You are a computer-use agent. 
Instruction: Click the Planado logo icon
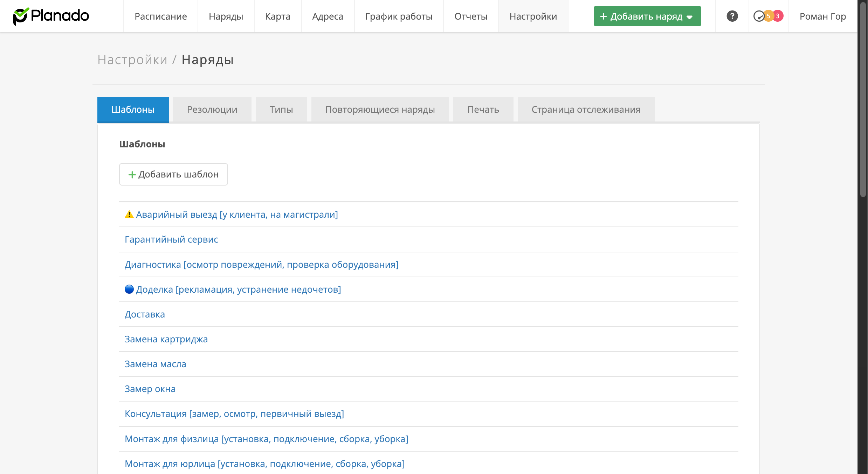(20, 16)
